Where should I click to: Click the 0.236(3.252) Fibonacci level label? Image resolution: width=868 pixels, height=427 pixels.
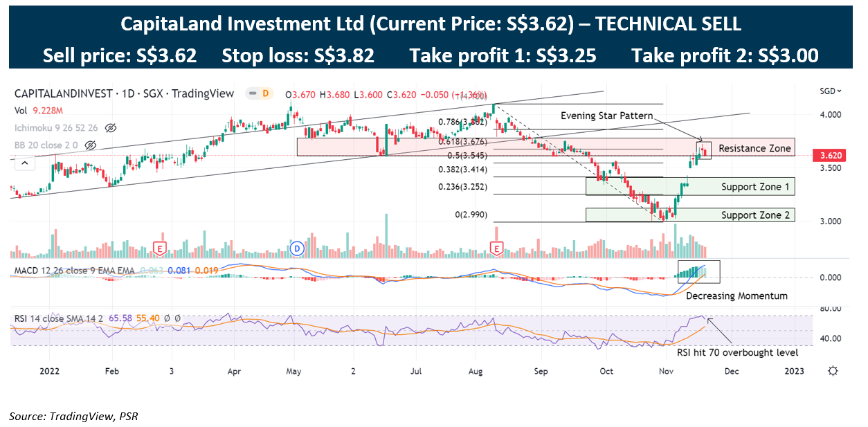463,187
